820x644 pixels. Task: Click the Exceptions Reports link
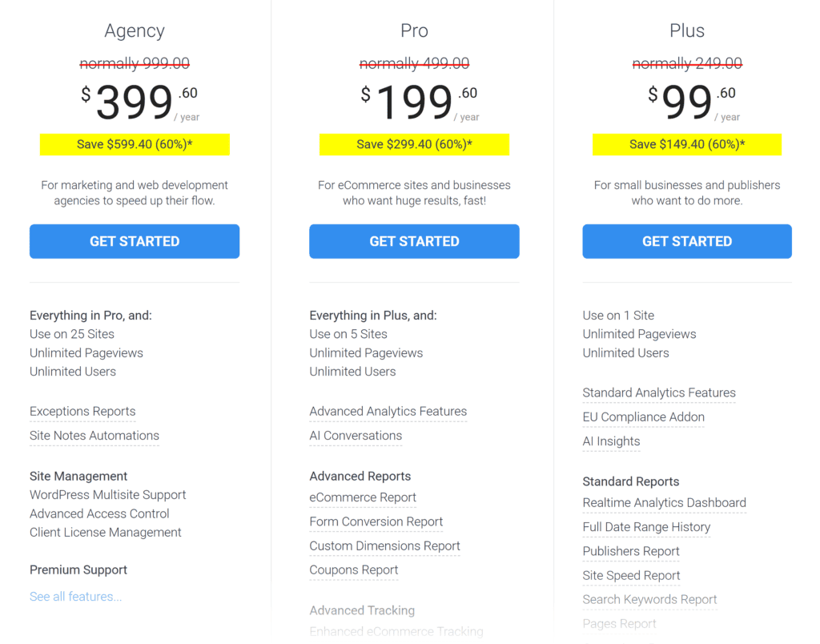[x=82, y=411]
